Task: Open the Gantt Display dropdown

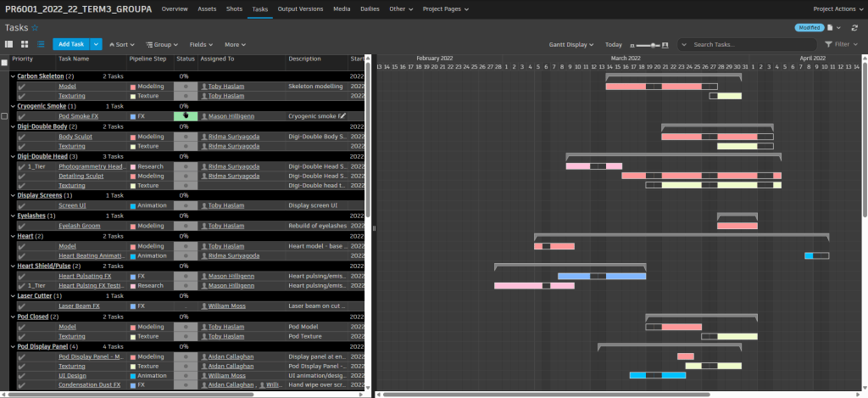Action: coord(570,44)
